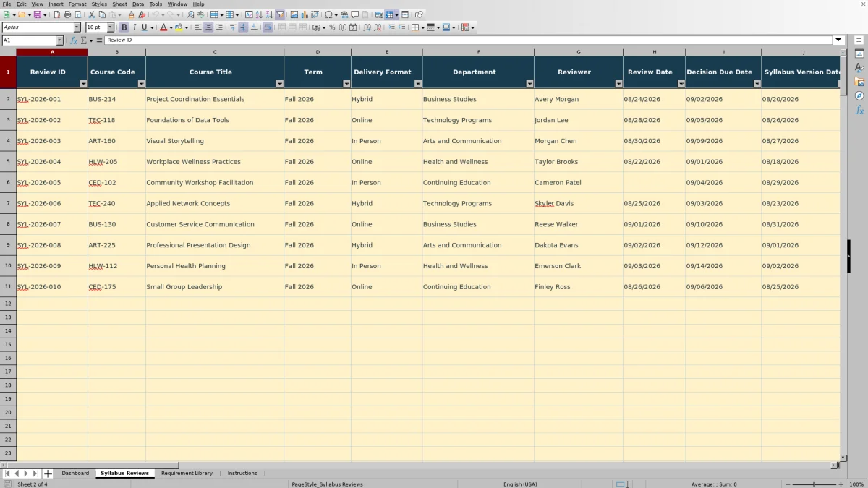Open filter dropdown for Course Code column

coord(141,84)
